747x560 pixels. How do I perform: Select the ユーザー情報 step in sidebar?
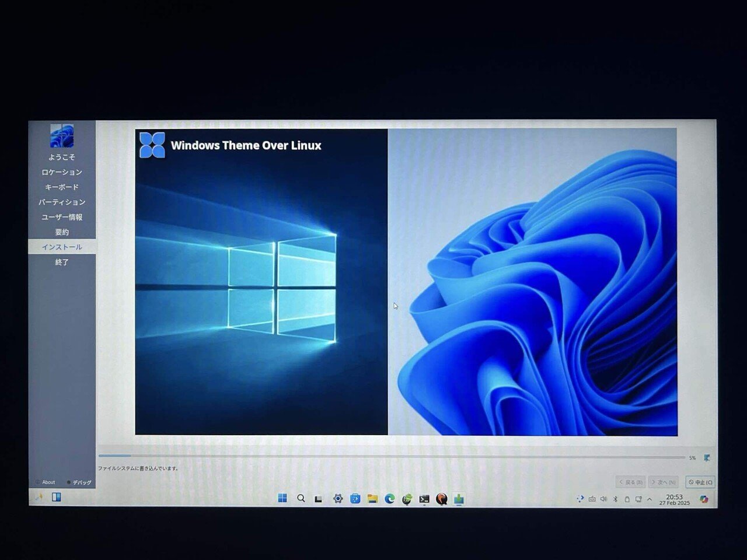pos(62,217)
